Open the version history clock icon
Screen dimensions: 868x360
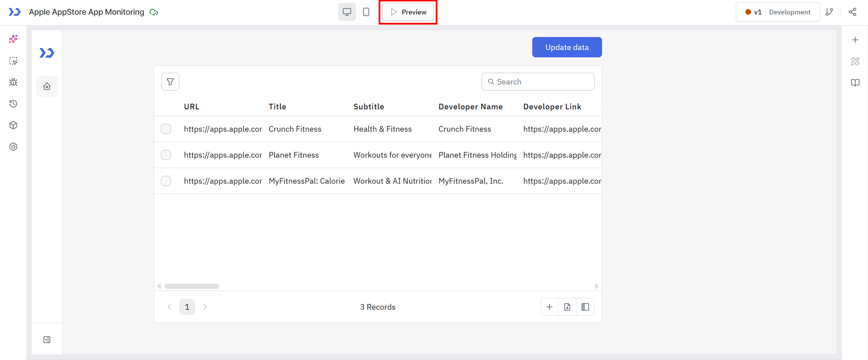pos(13,104)
